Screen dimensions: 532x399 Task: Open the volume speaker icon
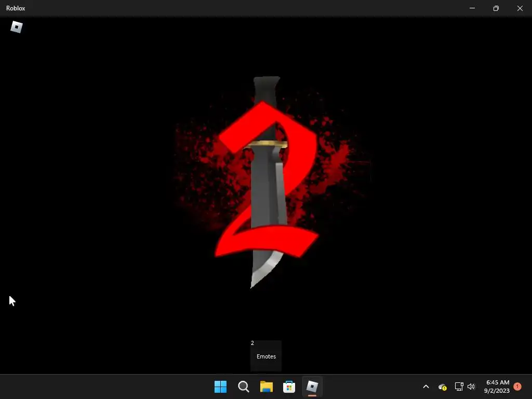471,387
